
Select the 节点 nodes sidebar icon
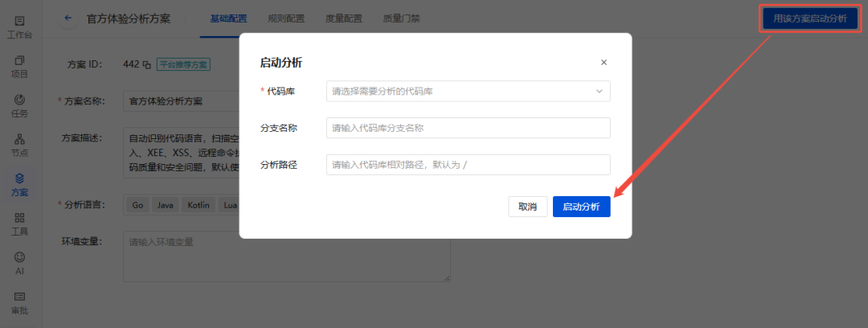coord(19,146)
